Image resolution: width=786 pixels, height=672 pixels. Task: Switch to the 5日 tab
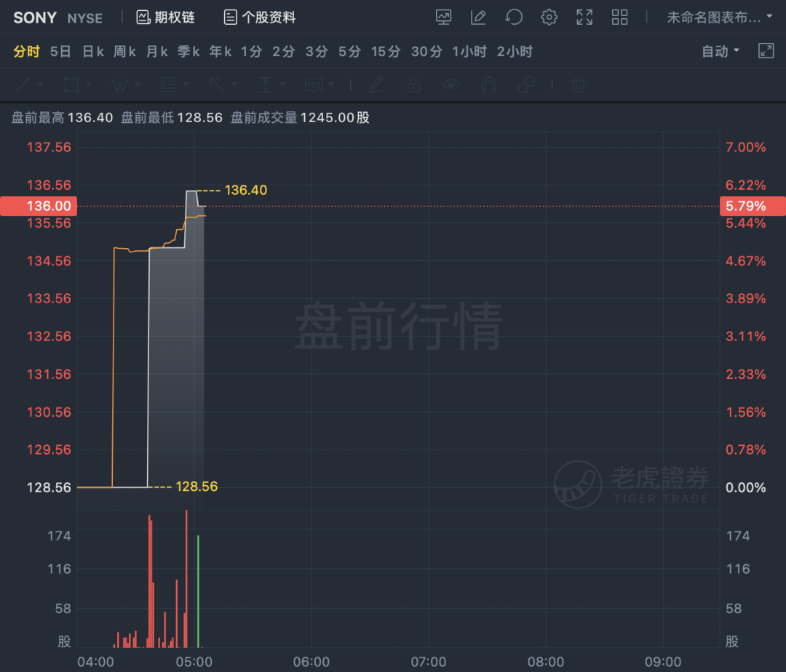coord(60,51)
